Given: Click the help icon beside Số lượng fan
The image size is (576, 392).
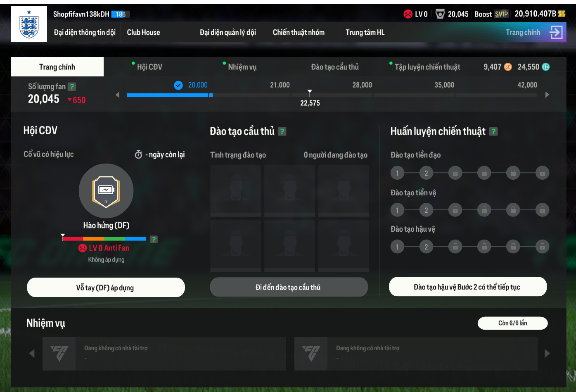Looking at the screenshot, I should pos(72,87).
